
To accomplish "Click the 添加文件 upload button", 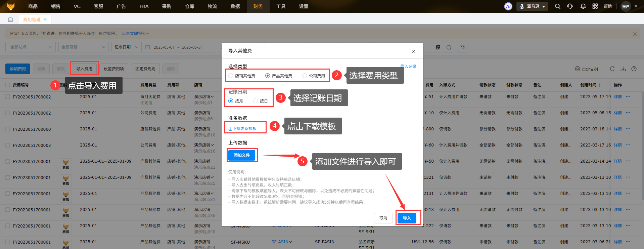I will pyautogui.click(x=242, y=155).
